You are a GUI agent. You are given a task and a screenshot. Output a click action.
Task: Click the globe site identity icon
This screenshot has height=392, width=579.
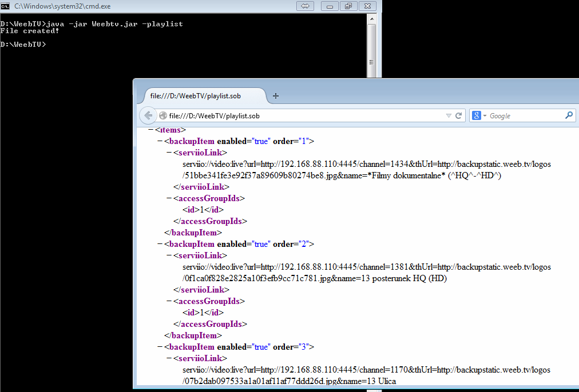coord(163,116)
